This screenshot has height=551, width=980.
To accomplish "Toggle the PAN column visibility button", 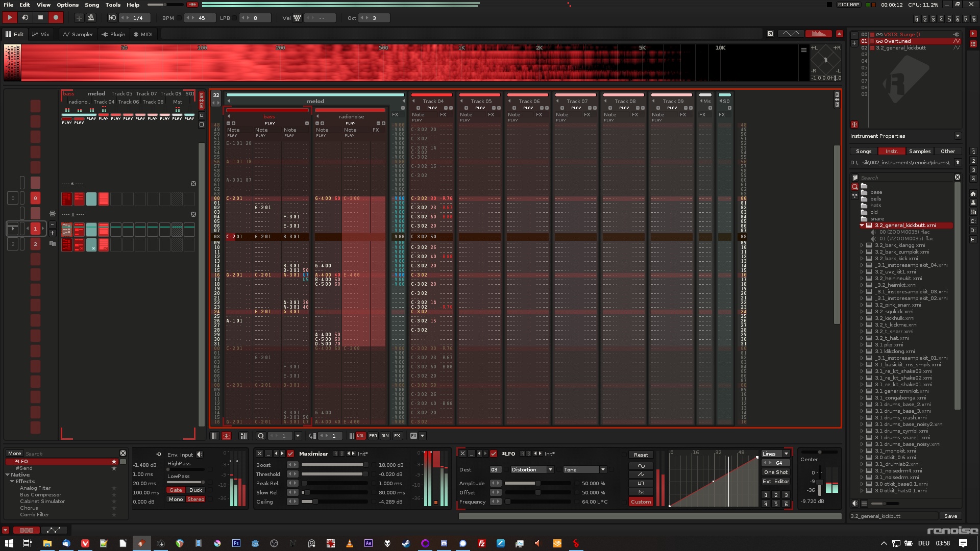I will click(373, 436).
